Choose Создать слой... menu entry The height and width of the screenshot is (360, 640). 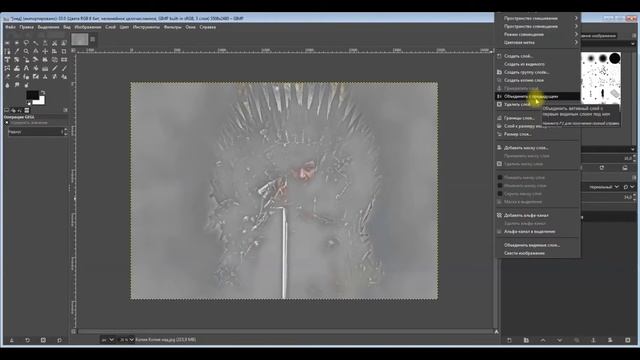click(x=537, y=56)
